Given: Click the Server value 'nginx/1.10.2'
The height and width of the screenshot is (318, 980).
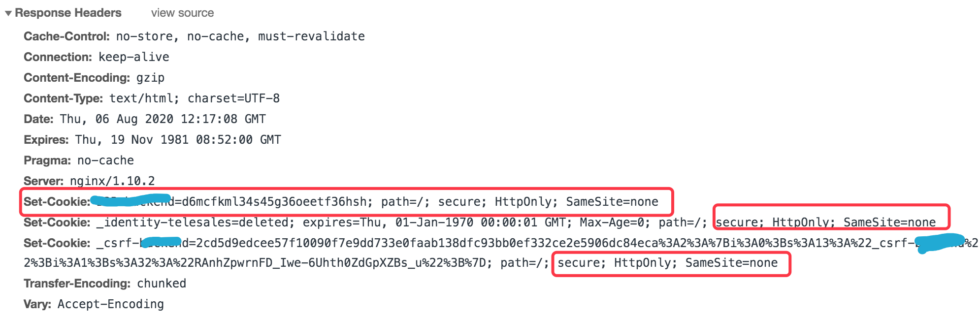Looking at the screenshot, I should pyautogui.click(x=112, y=181).
